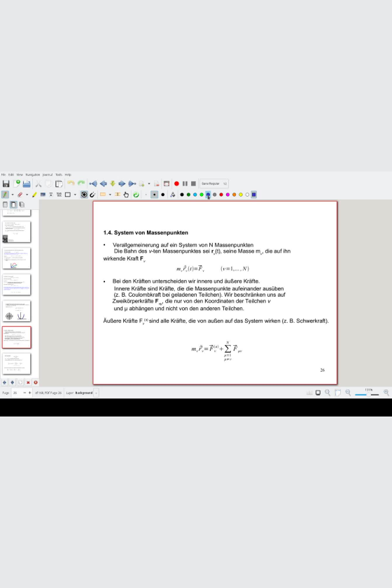Increase page number with plus button

coord(30,393)
